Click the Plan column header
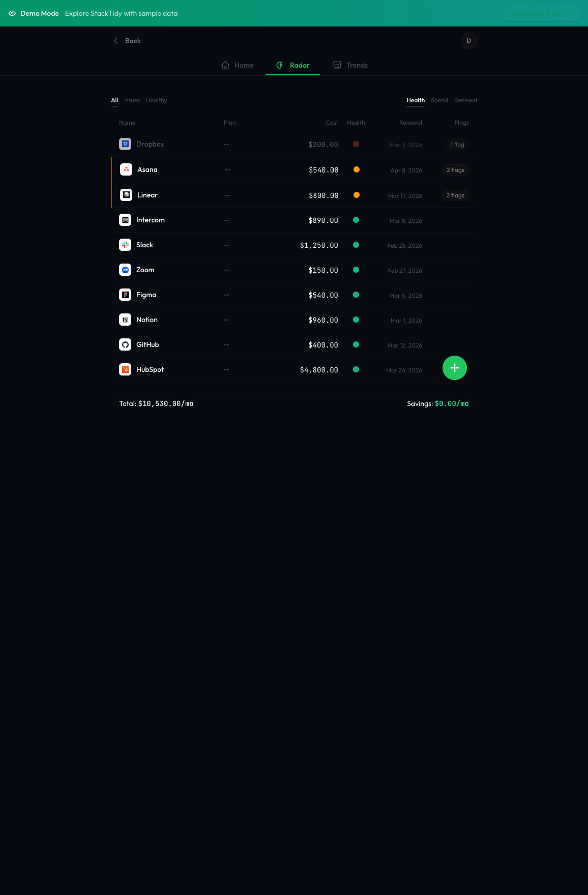 click(x=230, y=123)
